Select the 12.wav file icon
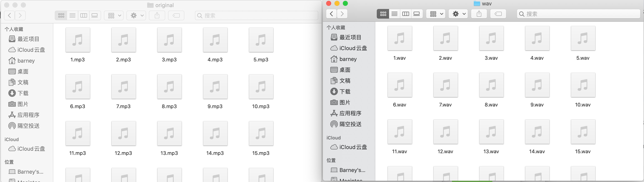 pos(446,132)
